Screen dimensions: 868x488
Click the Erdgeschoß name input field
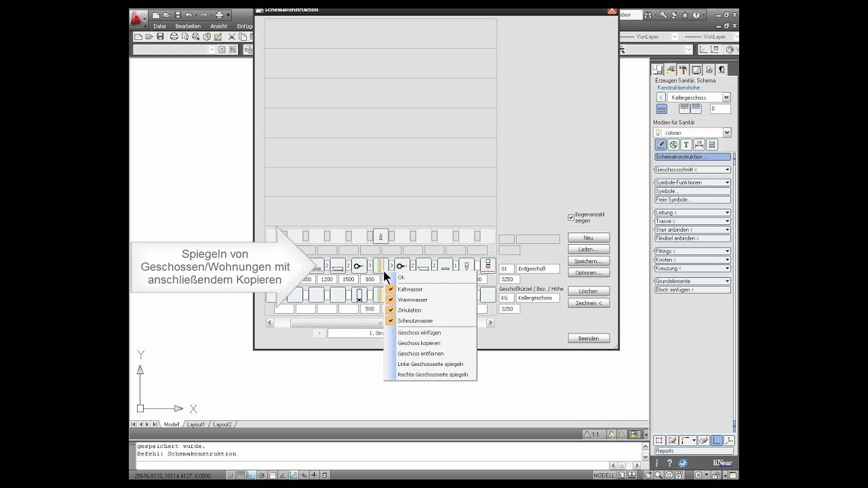538,269
